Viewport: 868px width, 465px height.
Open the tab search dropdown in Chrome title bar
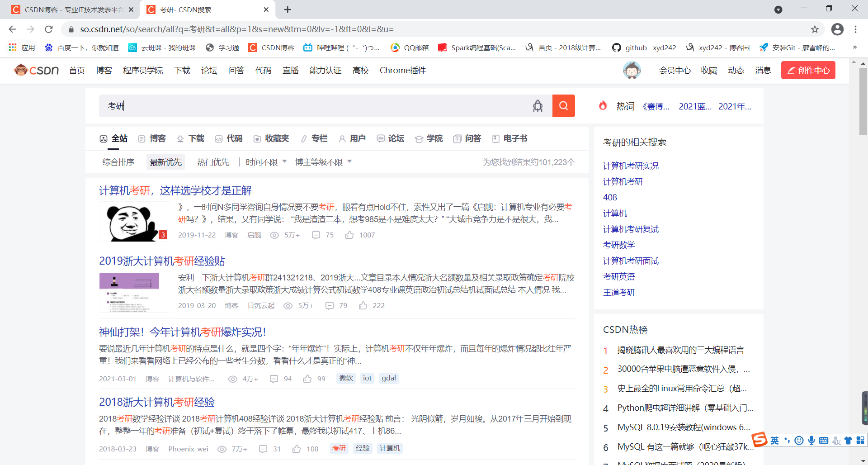(x=778, y=9)
